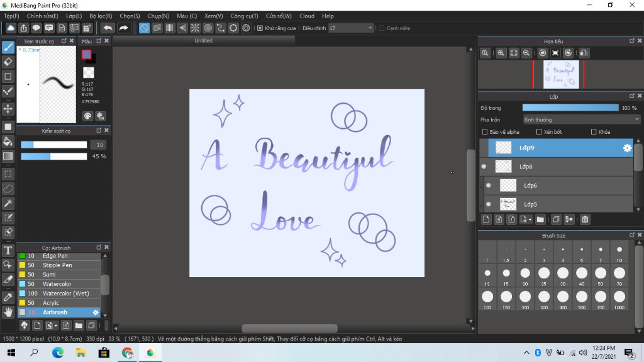
Task: Click the foreground color swatch
Action: (x=86, y=54)
